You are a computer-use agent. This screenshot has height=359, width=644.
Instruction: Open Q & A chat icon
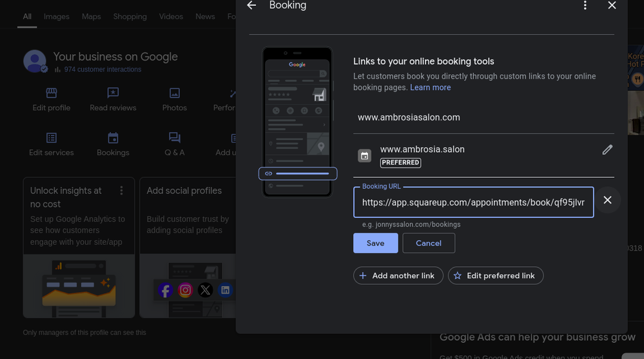coord(175,138)
